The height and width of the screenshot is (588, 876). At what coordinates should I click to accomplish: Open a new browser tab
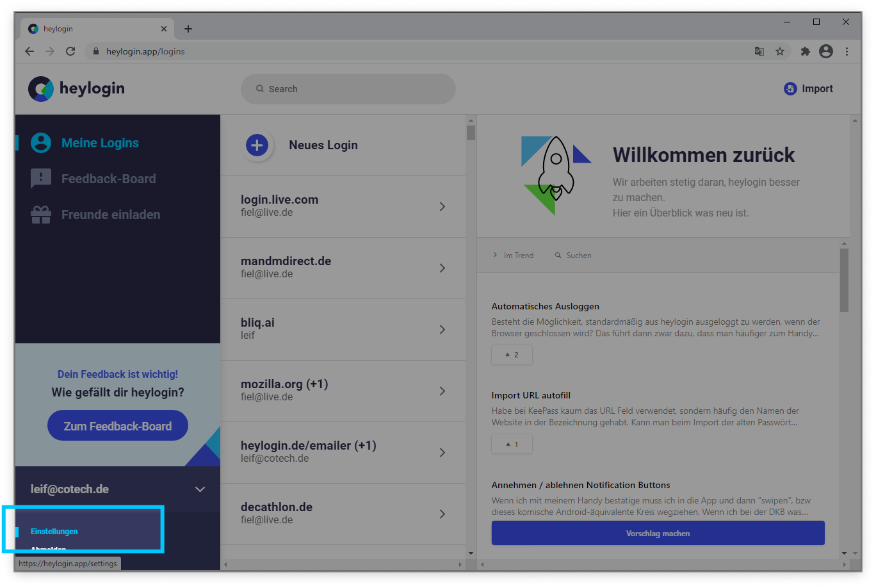click(188, 29)
